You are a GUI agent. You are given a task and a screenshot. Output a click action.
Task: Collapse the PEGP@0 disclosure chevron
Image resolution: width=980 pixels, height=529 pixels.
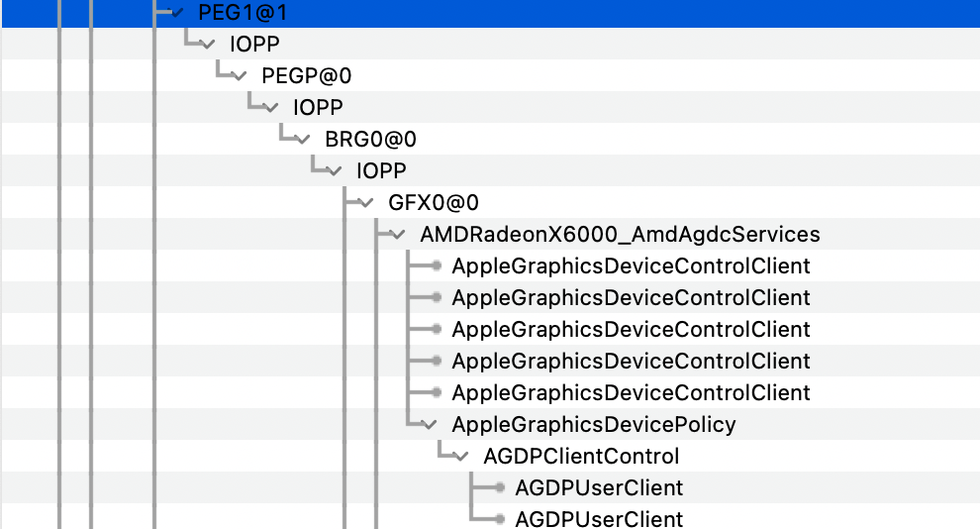240,76
